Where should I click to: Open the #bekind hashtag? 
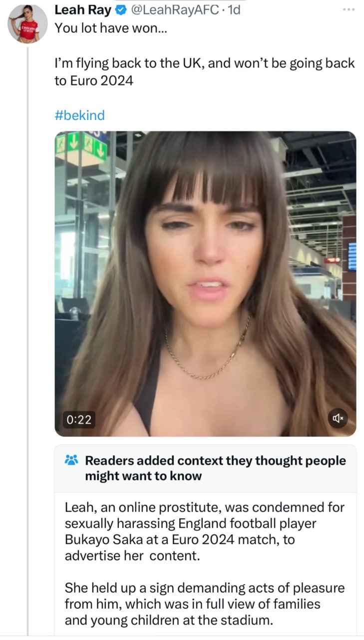click(x=79, y=115)
